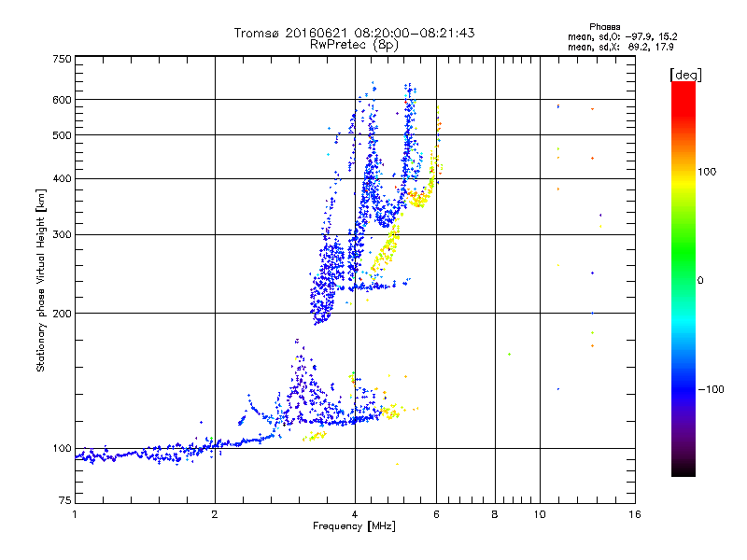This screenshot has width=747, height=560.
Task: Click the x-axis tick value 4
Action: click(355, 514)
